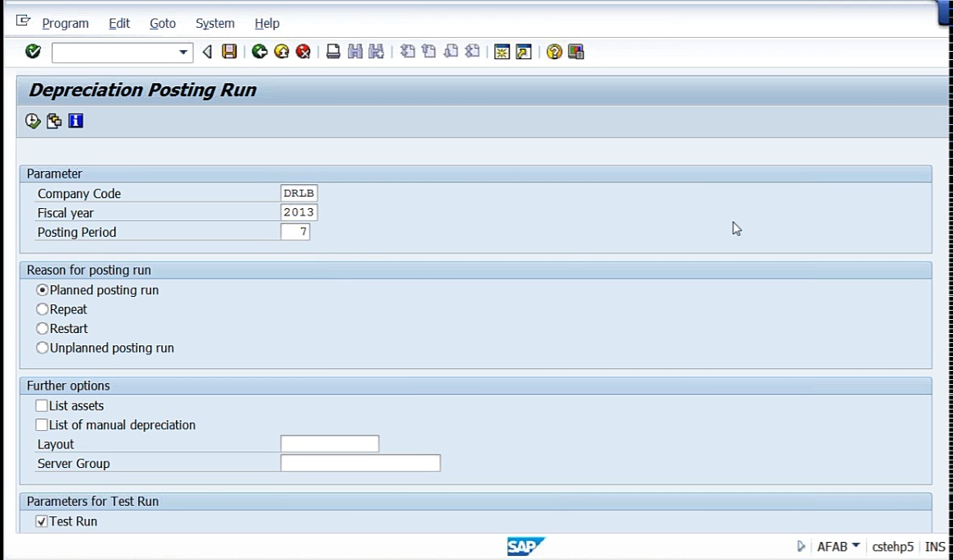This screenshot has width=953, height=560.
Task: Enable the List assets checkbox
Action: 41,405
